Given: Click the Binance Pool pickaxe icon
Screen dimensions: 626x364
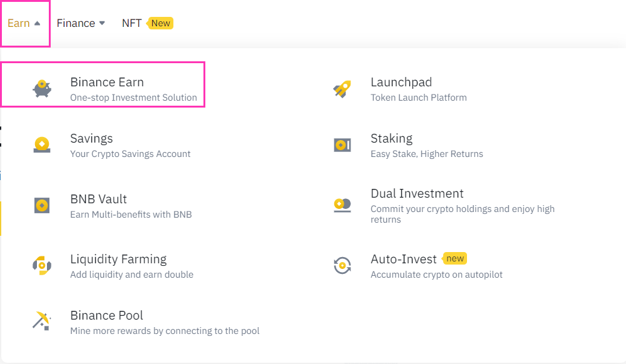Looking at the screenshot, I should click(42, 321).
